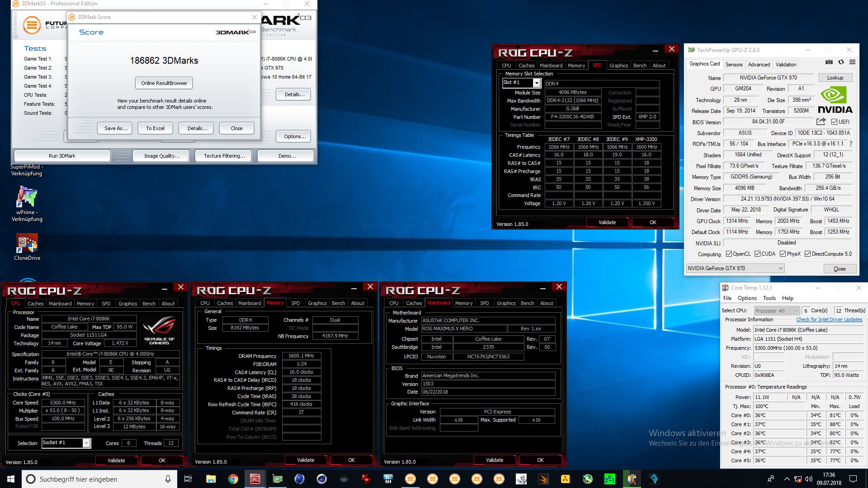Switch to Sensors tab in GPU-Z
The width and height of the screenshot is (868, 488).
[x=734, y=65]
